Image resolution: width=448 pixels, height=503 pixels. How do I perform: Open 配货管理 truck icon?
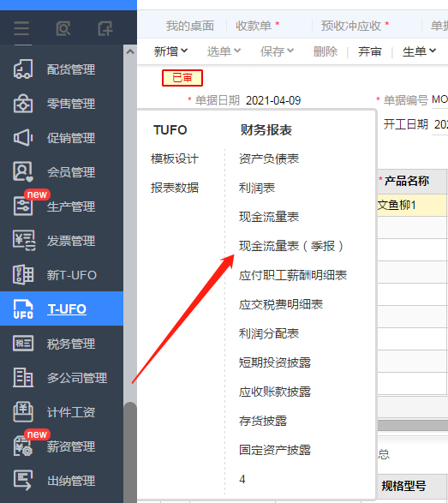coord(23,69)
